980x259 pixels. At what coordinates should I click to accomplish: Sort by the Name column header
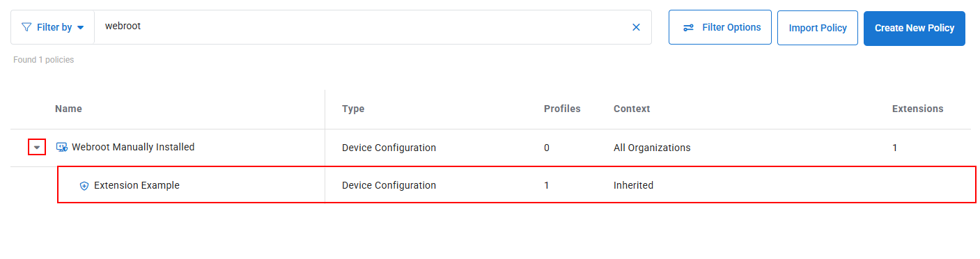pyautogui.click(x=68, y=109)
